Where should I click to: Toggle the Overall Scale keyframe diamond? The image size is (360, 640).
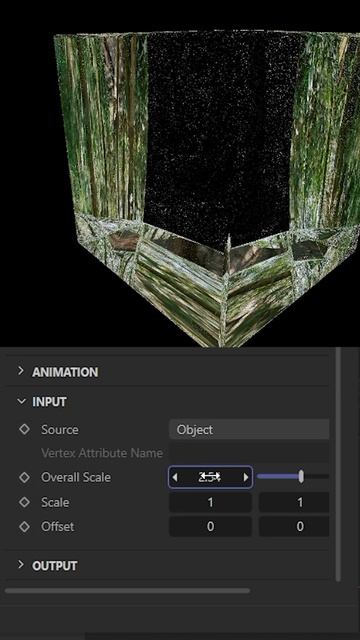tap(24, 477)
